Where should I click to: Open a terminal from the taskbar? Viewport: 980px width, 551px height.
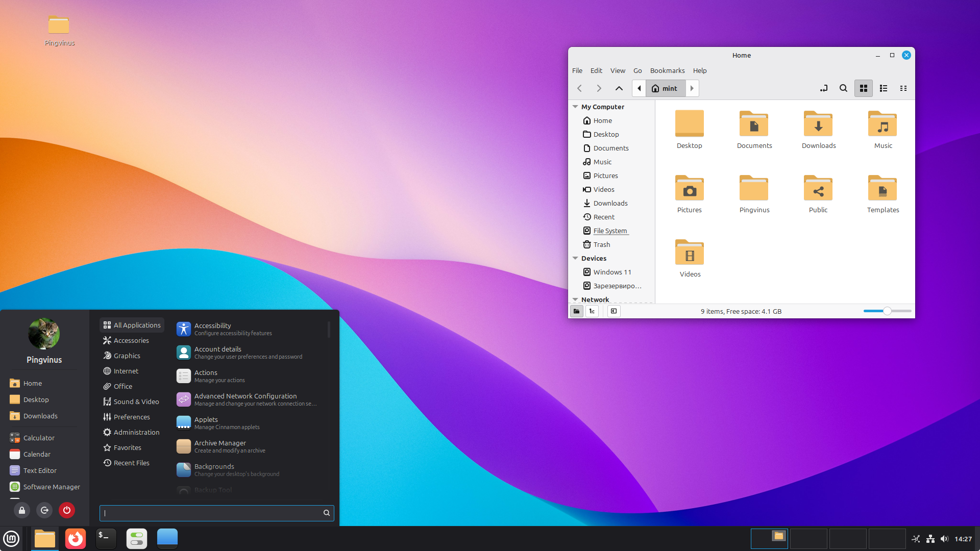[106, 538]
